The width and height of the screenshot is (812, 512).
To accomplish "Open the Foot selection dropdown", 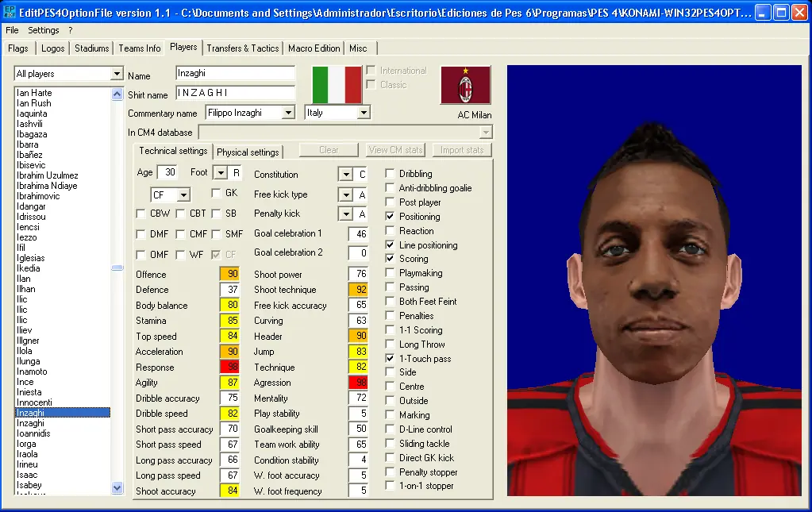I will tap(221, 173).
